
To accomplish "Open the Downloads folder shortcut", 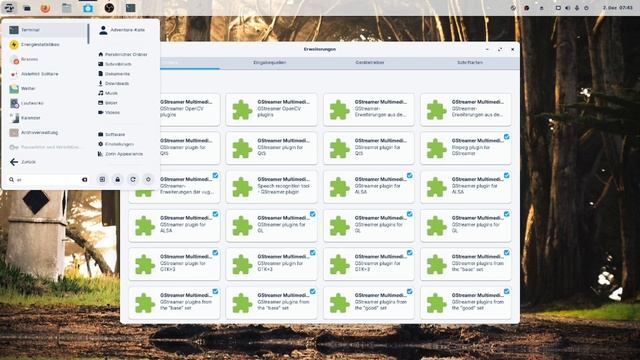I will click(113, 83).
